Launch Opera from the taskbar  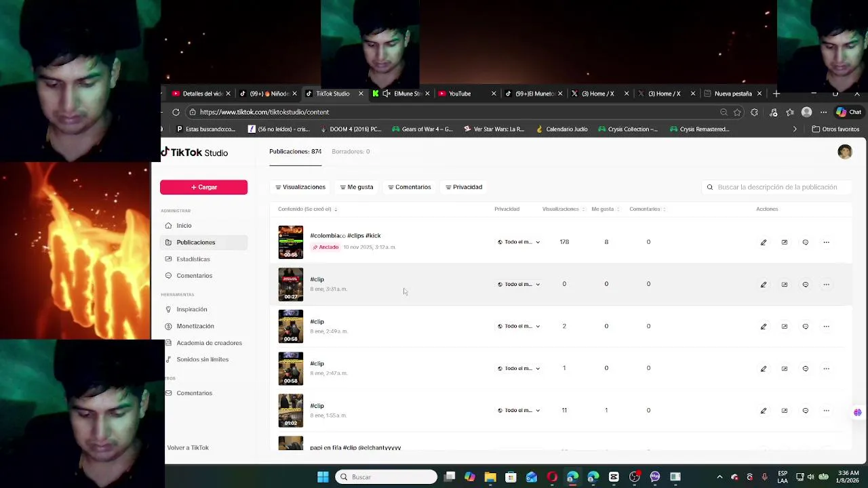click(x=552, y=477)
